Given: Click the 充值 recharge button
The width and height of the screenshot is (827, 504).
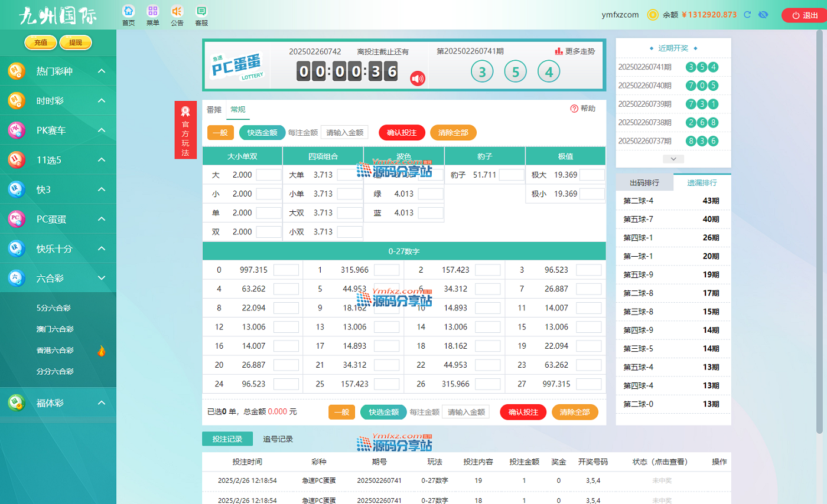Looking at the screenshot, I should [41, 42].
